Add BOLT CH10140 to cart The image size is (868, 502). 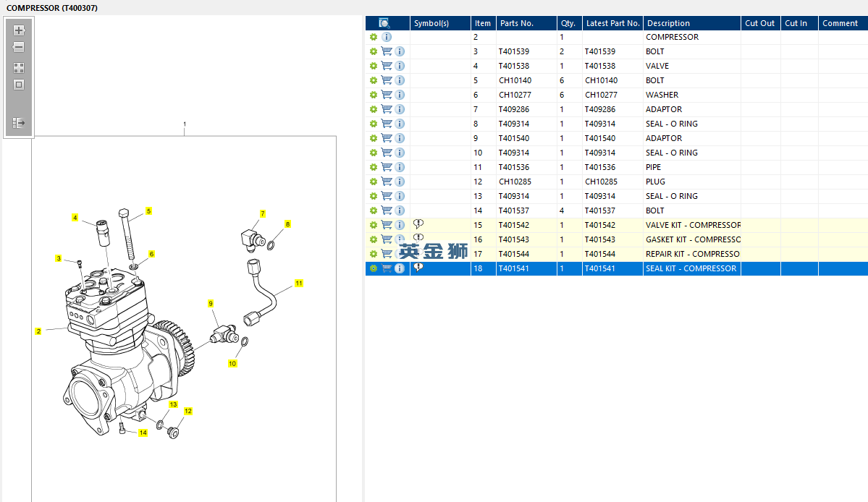pos(387,80)
